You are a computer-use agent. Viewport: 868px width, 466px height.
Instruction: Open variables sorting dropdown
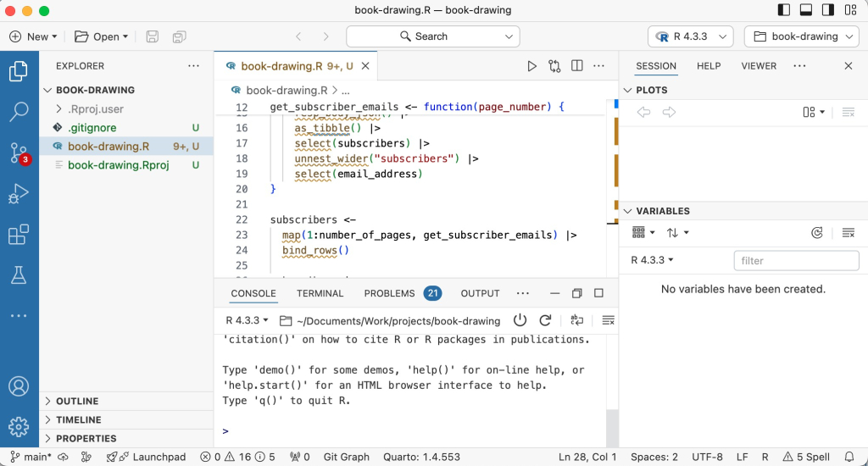677,233
